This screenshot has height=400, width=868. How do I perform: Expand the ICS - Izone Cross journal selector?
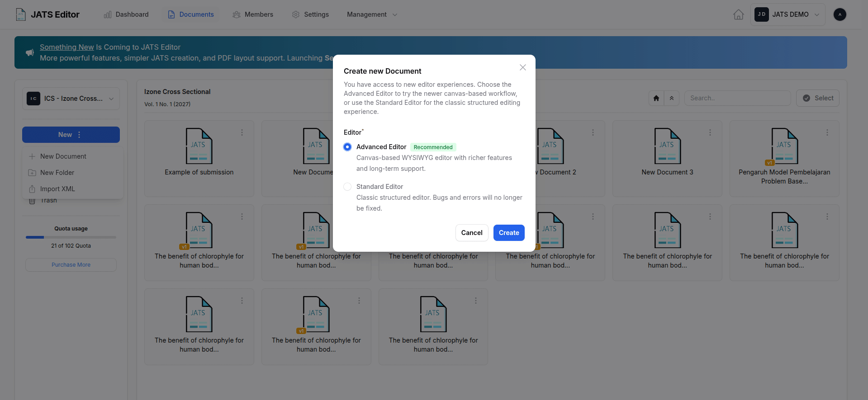(x=71, y=99)
